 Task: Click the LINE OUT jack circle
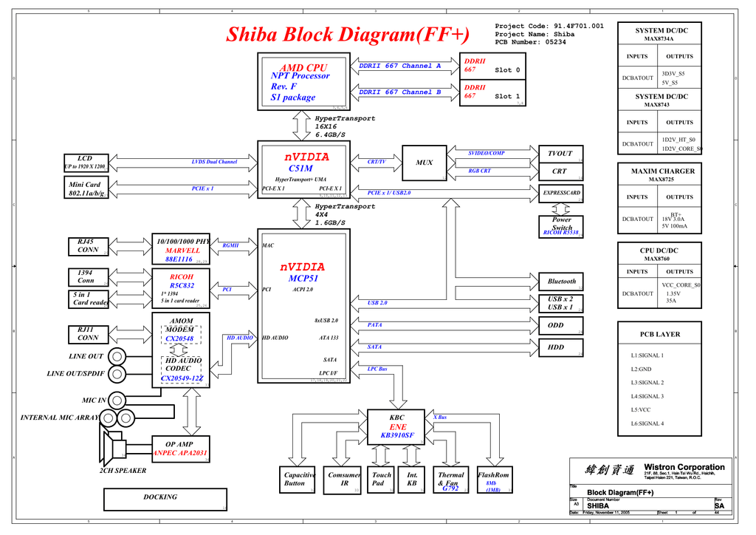point(117,356)
